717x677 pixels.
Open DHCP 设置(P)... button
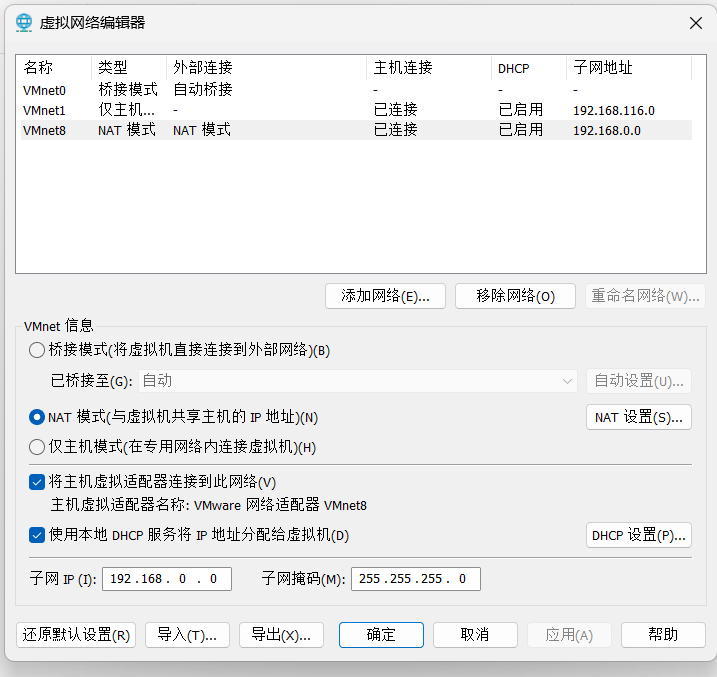(x=639, y=535)
